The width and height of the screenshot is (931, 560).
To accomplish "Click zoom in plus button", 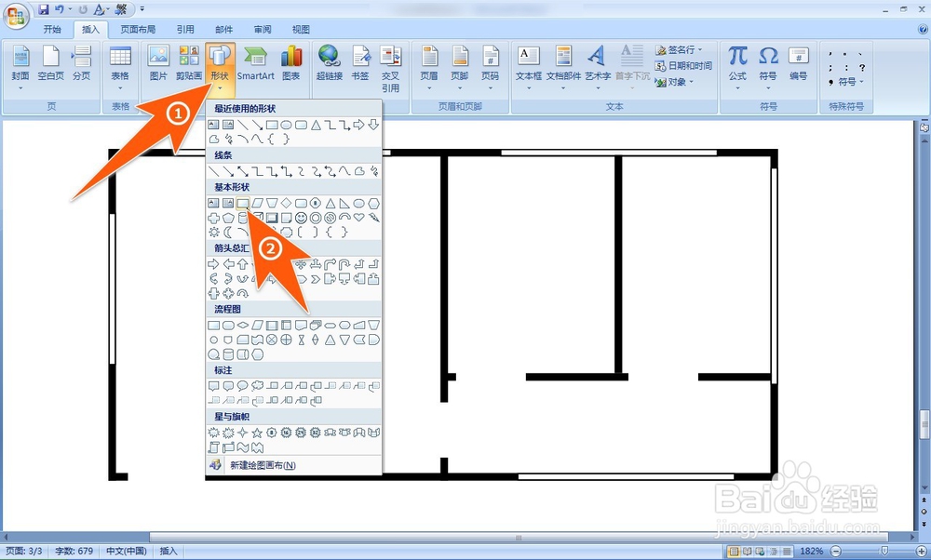I will point(922,551).
